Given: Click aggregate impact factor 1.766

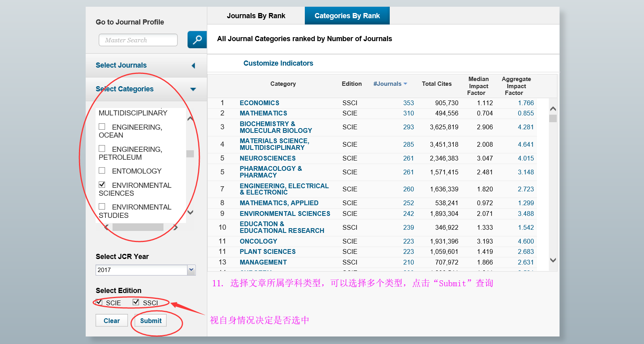Looking at the screenshot, I should pos(526,103).
